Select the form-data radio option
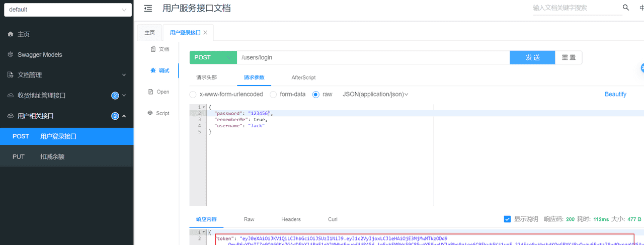This screenshot has height=245, width=644. point(273,94)
